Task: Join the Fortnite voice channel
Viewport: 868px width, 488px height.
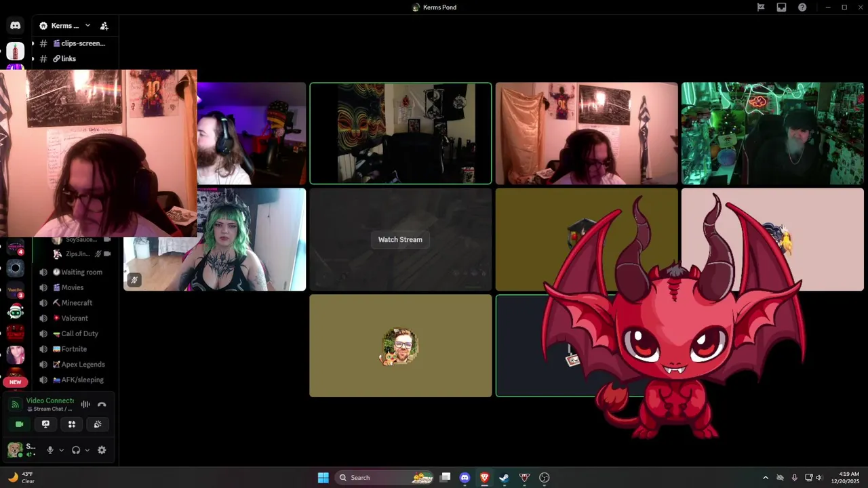Action: click(75, 349)
